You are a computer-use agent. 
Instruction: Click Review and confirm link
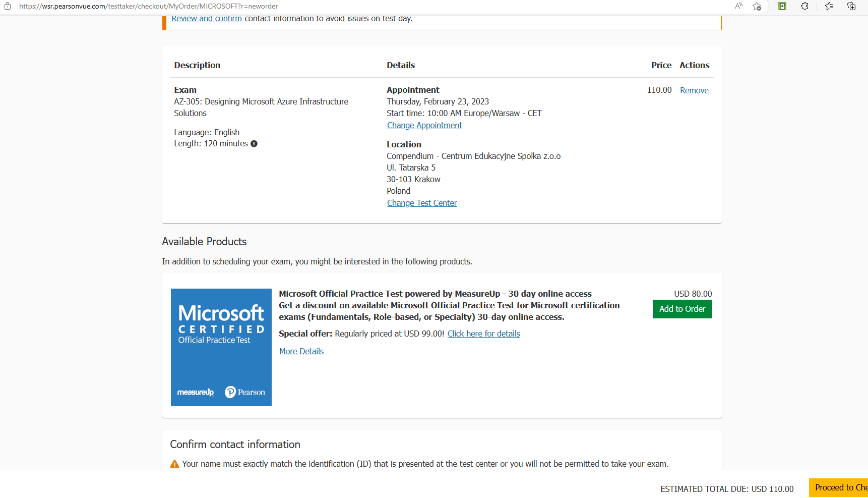point(207,19)
